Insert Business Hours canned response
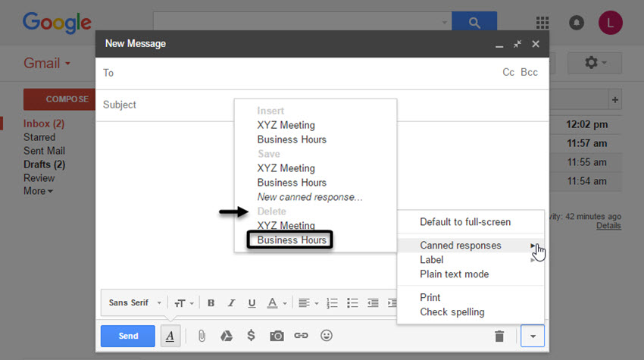Image resolution: width=644 pixels, height=360 pixels. (x=292, y=139)
